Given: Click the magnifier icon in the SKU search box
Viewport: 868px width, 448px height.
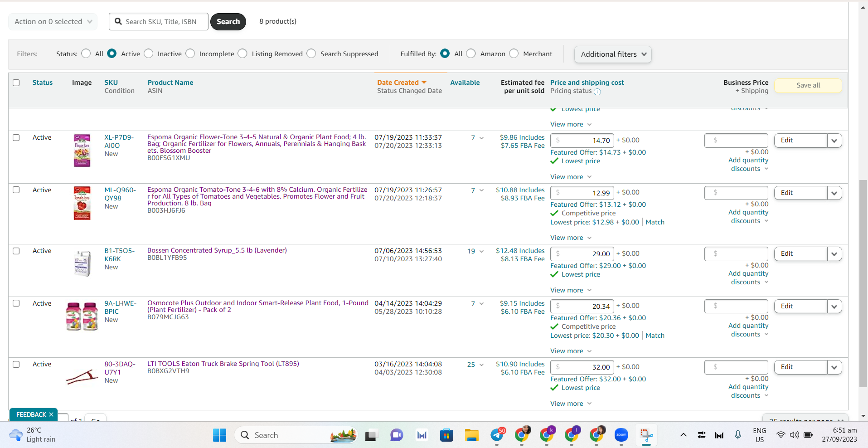Looking at the screenshot, I should click(x=118, y=21).
